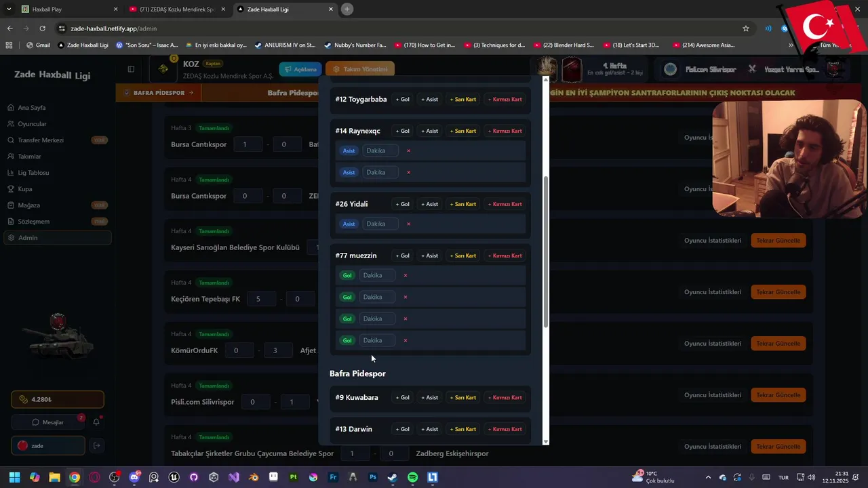Open Unreal Engine from the taskbar

click(x=174, y=477)
